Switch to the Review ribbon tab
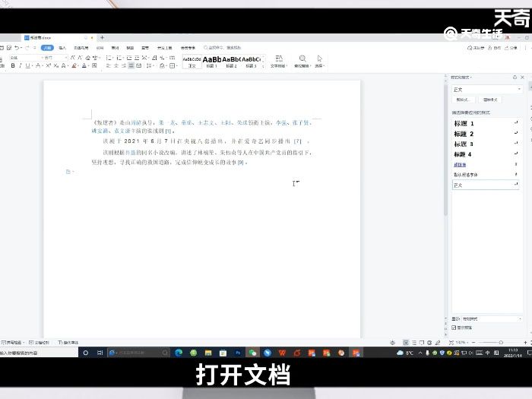This screenshot has width=532, height=399. tap(115, 48)
